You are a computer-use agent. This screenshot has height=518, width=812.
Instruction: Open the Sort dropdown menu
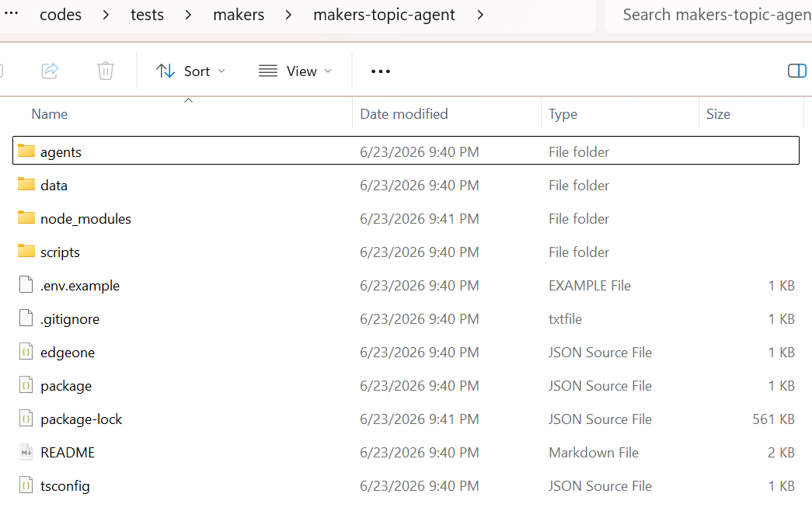click(191, 71)
